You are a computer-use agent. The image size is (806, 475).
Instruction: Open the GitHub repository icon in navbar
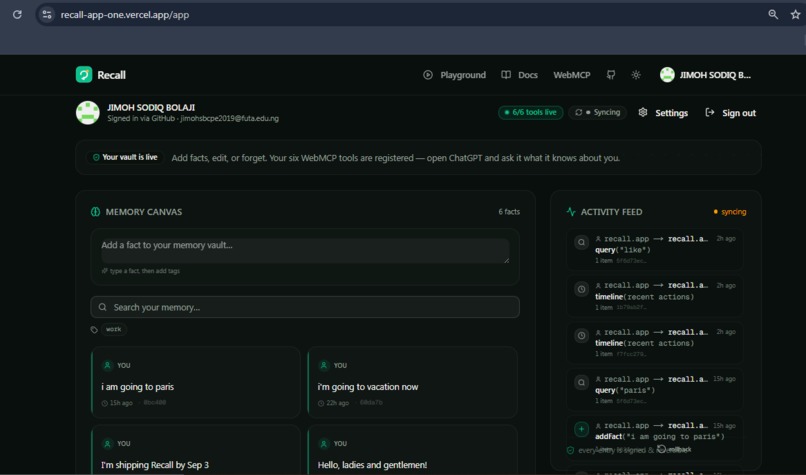pyautogui.click(x=611, y=75)
